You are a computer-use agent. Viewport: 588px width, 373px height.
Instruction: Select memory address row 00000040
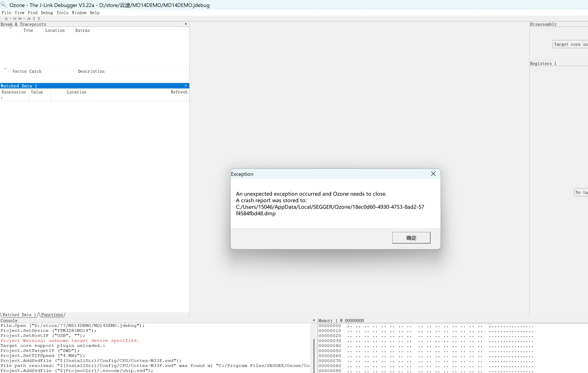330,346
